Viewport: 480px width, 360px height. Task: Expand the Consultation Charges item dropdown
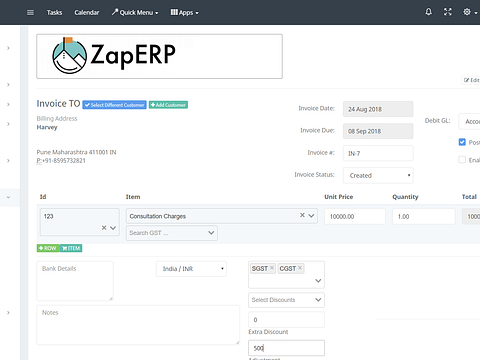coord(311,216)
